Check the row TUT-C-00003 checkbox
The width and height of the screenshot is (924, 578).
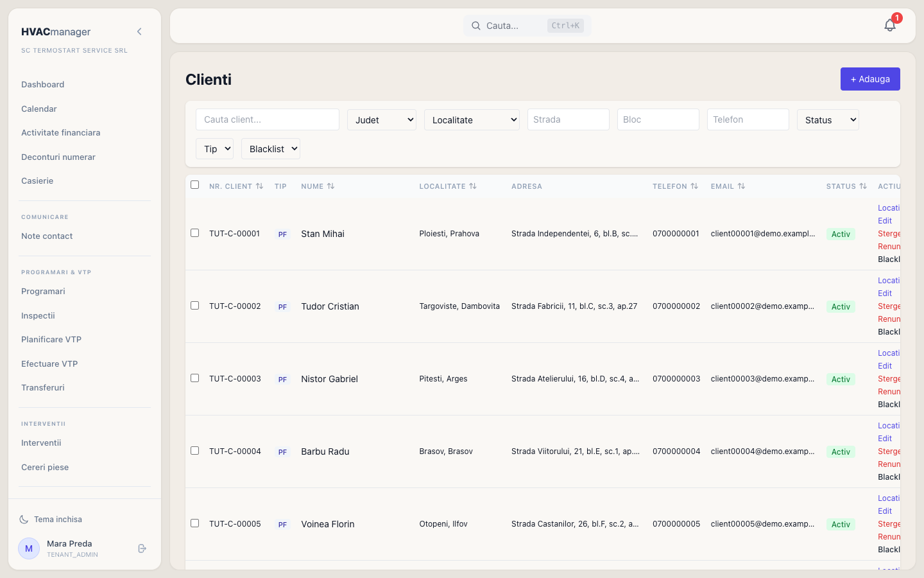tap(195, 378)
